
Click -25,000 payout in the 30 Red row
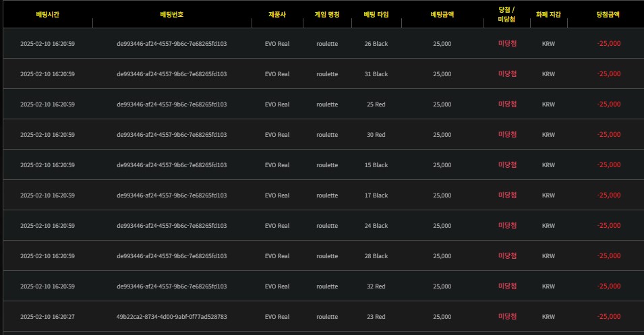(x=609, y=135)
